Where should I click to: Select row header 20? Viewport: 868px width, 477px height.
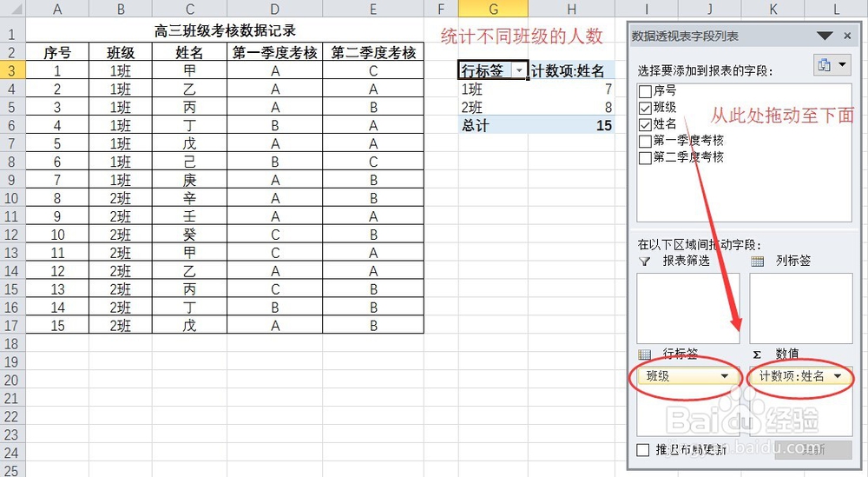12,380
